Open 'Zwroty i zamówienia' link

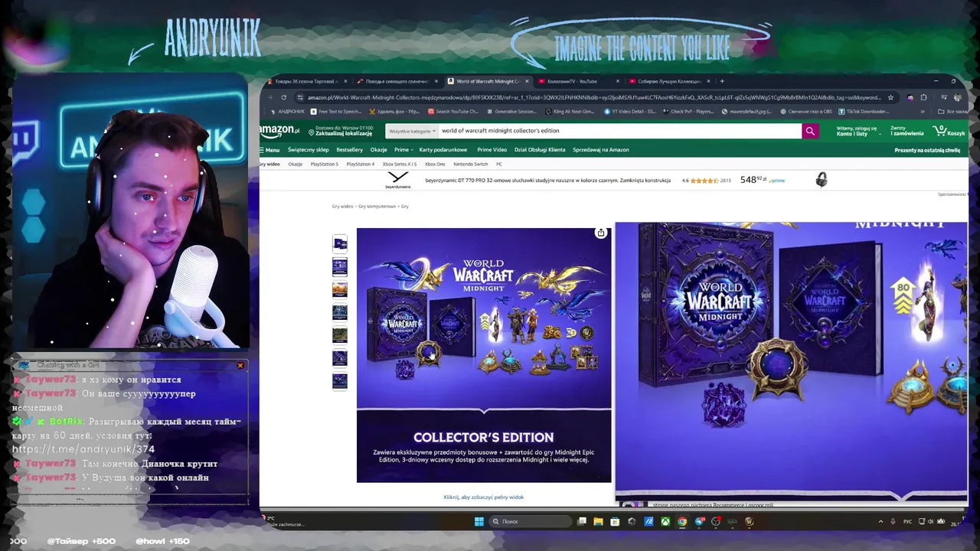[907, 131]
